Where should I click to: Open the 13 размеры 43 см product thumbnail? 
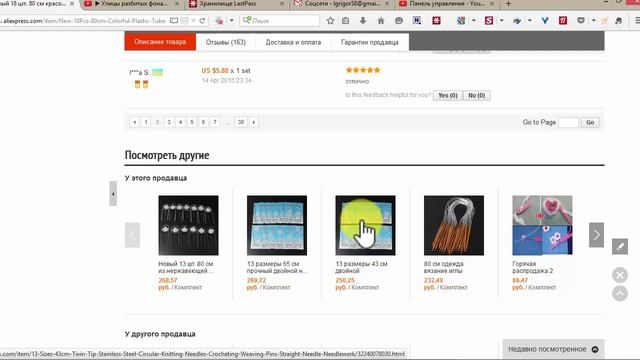365,225
